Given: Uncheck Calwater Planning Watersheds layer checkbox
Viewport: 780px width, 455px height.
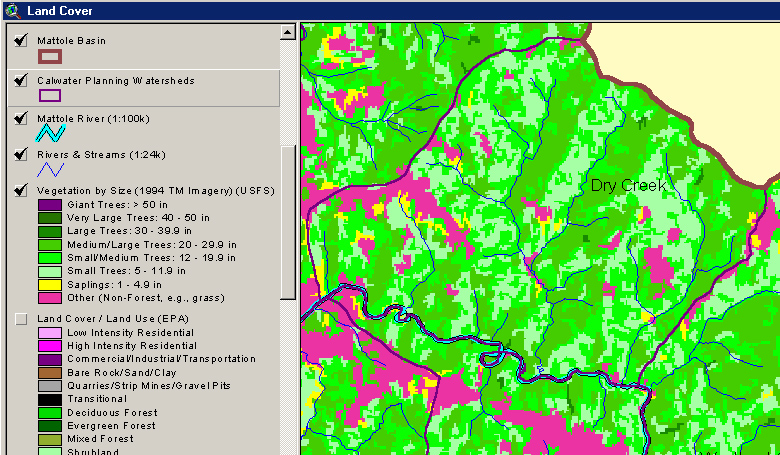Looking at the screenshot, I should pos(20,80).
